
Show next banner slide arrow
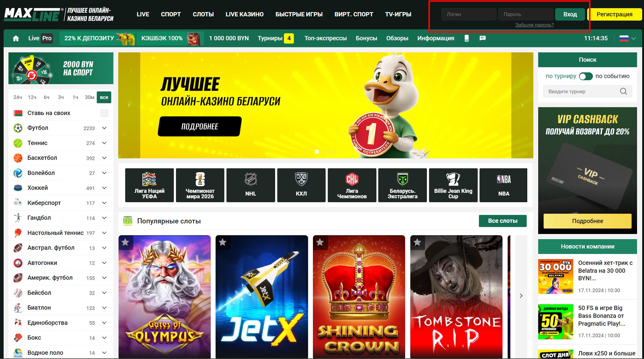pyautogui.click(x=522, y=105)
